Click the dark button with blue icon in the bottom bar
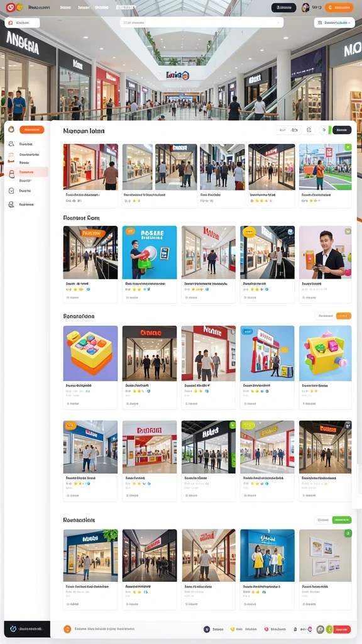Image resolution: width=362 pixels, height=644 pixels. click(27, 629)
